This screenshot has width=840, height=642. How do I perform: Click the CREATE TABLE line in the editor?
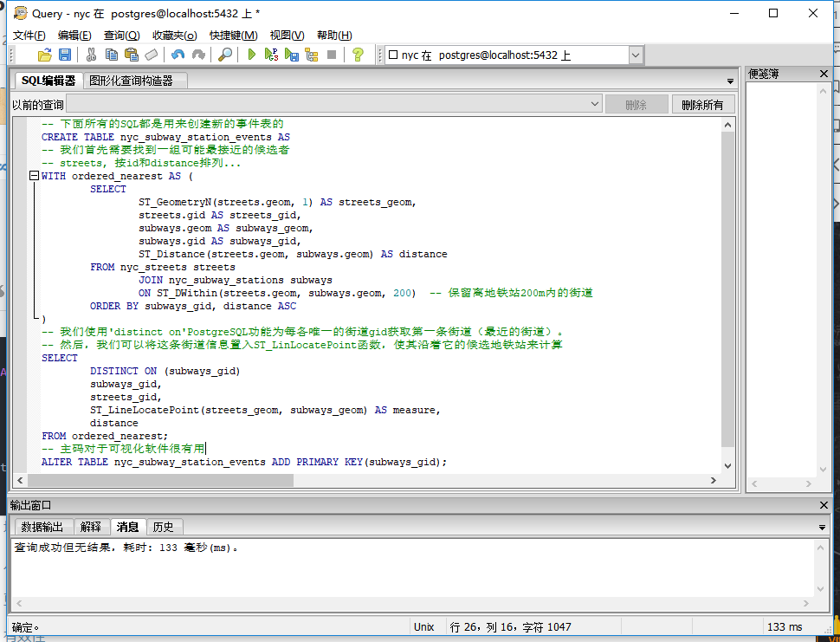tap(165, 137)
